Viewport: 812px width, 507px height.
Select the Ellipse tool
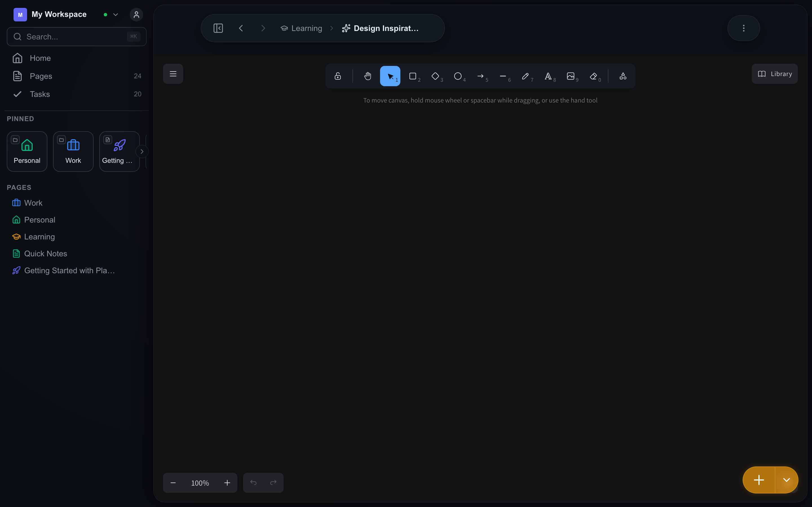(458, 76)
